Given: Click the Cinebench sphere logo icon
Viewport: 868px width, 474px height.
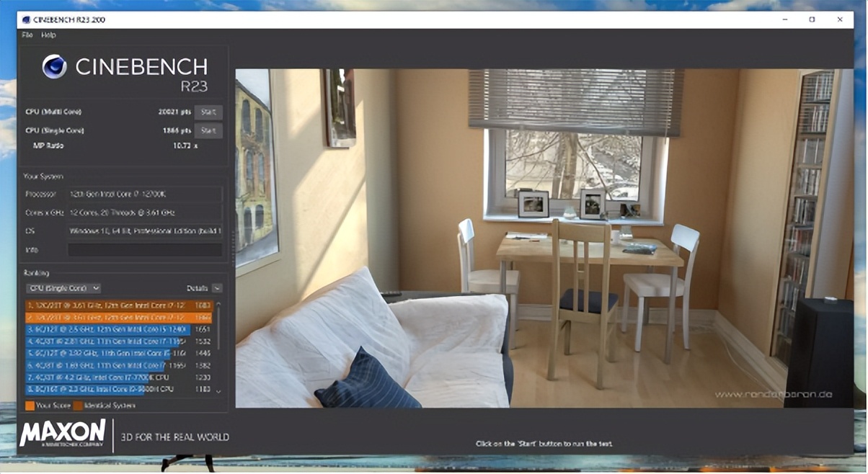Looking at the screenshot, I should 55,67.
